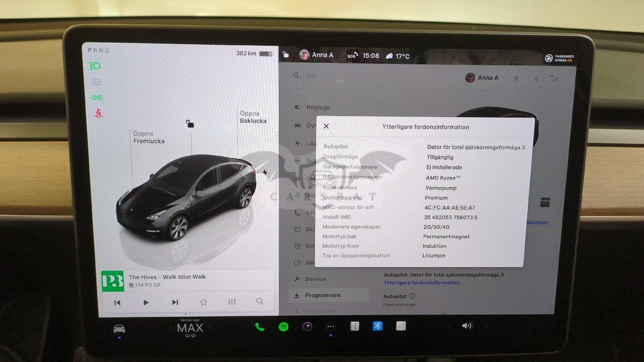The image size is (644, 362).
Task: Tap the Bluetooth icon in settings header
Action: tap(536, 78)
